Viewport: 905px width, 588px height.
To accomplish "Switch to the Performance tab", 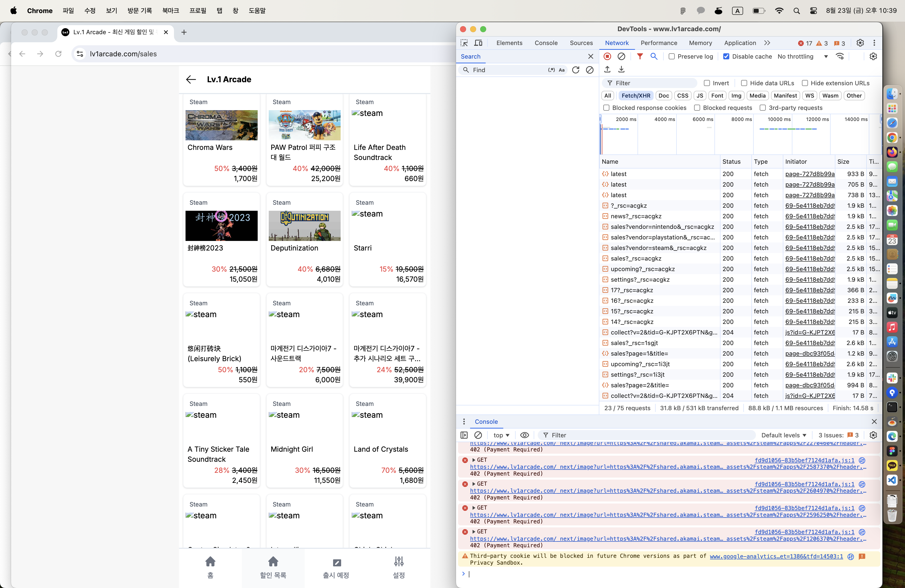I will click(659, 43).
